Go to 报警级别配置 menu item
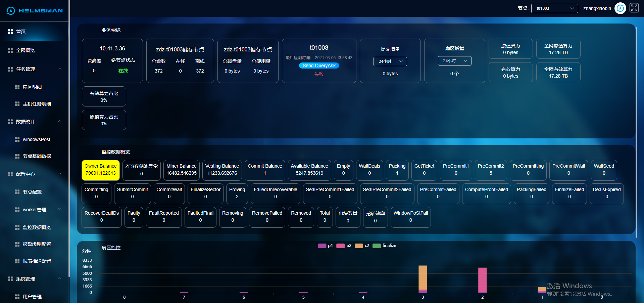644x303 pixels. click(x=37, y=244)
